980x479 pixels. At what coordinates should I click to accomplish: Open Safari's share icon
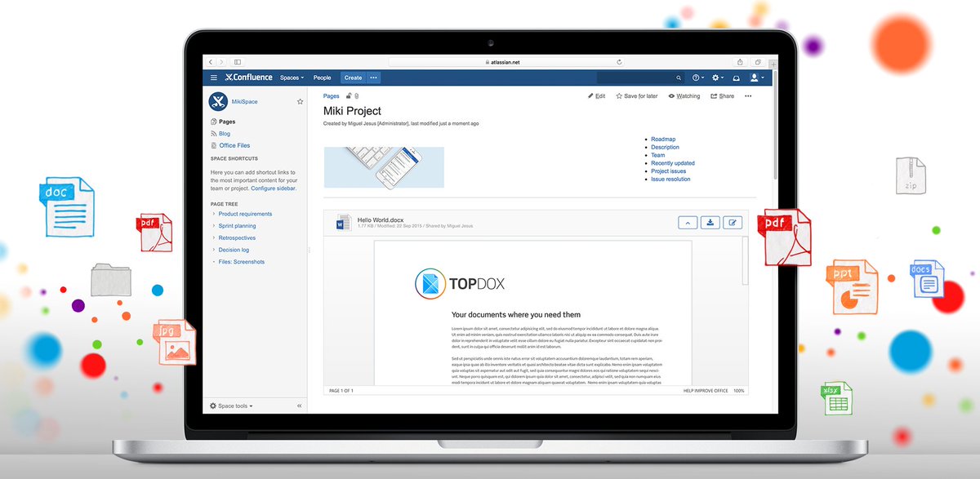point(740,61)
